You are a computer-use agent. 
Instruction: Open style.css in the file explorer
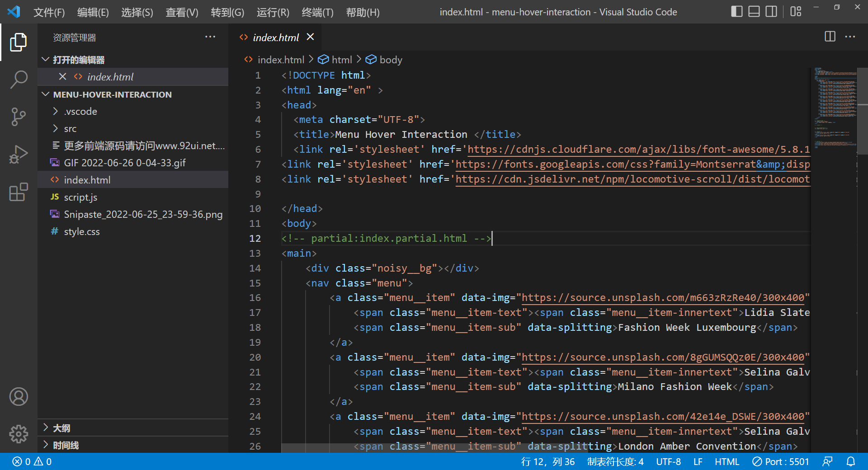(x=82, y=232)
